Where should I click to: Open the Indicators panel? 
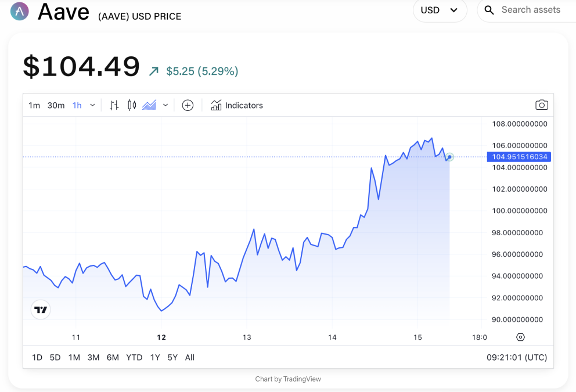tap(237, 105)
